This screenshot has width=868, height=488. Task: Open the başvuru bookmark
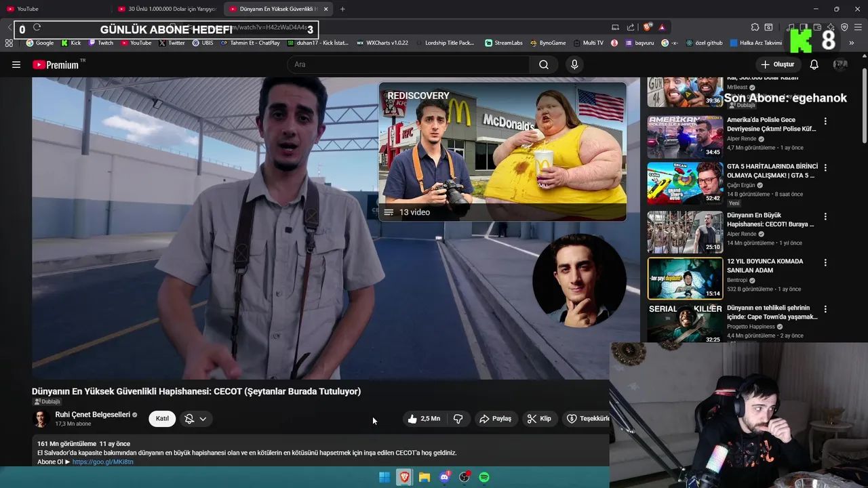[639, 43]
